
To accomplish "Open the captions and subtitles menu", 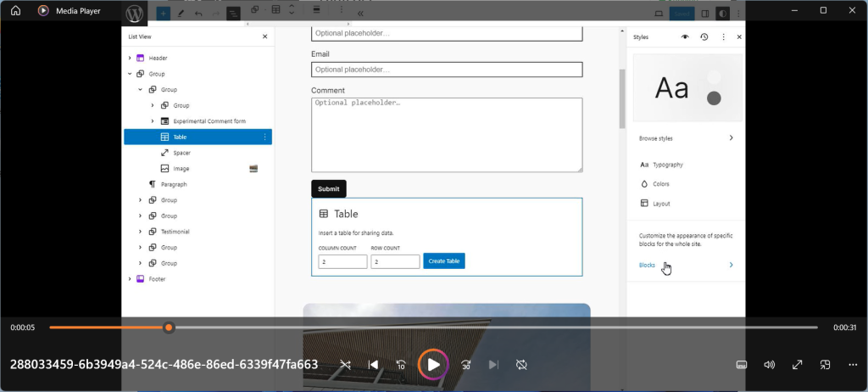I will [x=741, y=365].
